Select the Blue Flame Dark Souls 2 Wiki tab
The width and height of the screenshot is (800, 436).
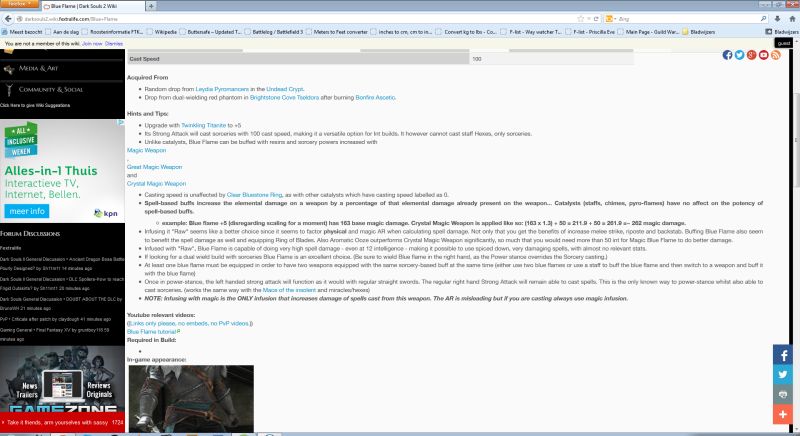[x=92, y=6]
